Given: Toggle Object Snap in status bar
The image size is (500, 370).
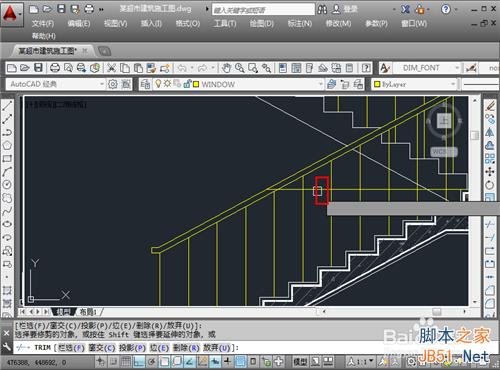Looking at the screenshot, I should [165, 361].
